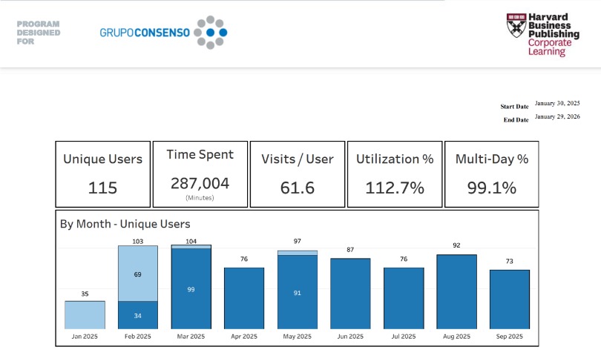Select the Visits / User metric card
Image resolution: width=601 pixels, height=364 pixels.
pos(298,174)
